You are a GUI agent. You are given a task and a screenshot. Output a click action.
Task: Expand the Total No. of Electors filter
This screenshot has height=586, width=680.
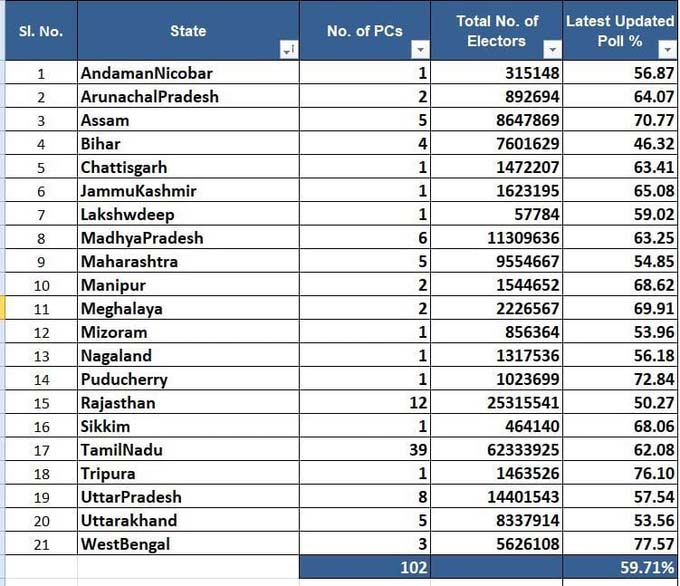552,49
